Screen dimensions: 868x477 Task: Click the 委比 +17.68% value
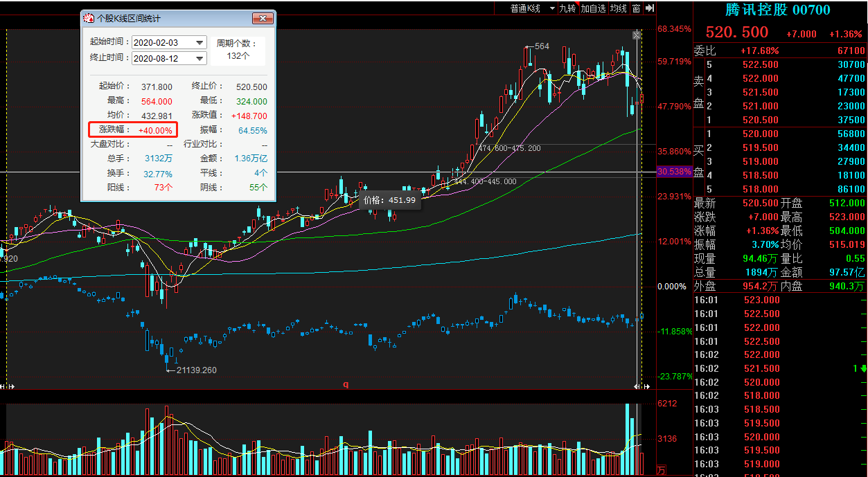click(x=759, y=51)
